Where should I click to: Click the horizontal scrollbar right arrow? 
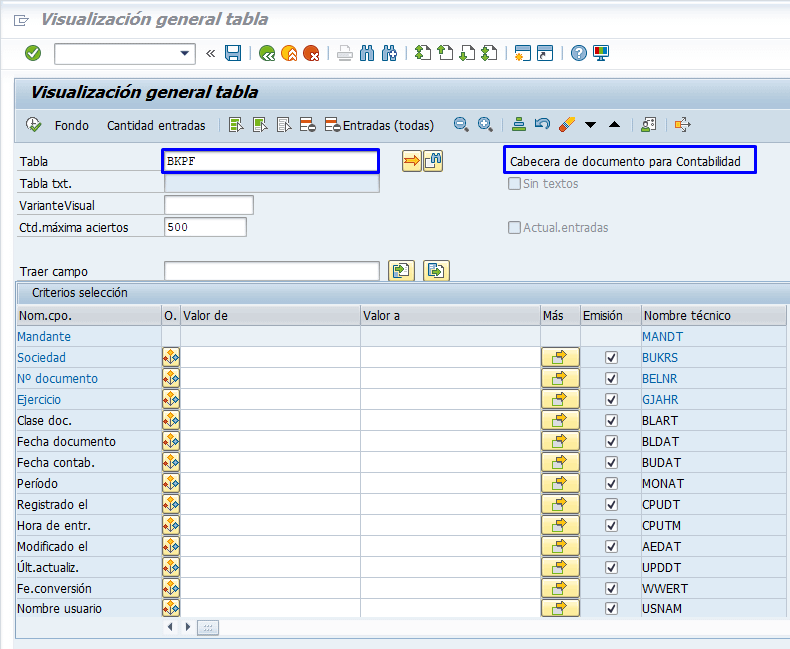pos(186,627)
